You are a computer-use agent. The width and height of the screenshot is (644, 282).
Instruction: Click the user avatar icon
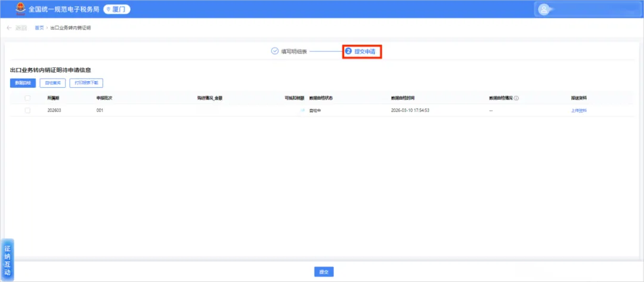point(544,10)
